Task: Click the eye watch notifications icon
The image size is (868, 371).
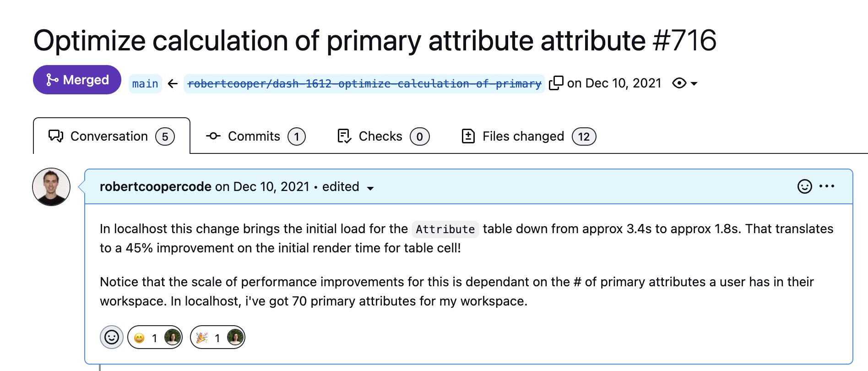Action: coord(679,83)
